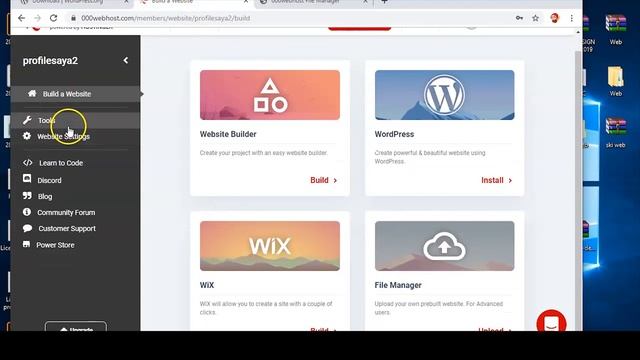This screenshot has height=360, width=640.
Task: Click the WiX card title text
Action: 207,285
